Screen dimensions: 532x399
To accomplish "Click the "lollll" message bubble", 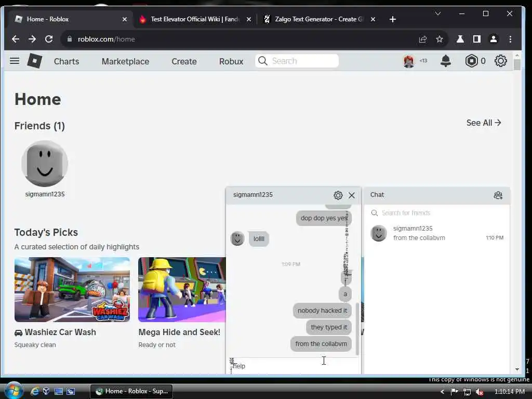I will pos(259,239).
